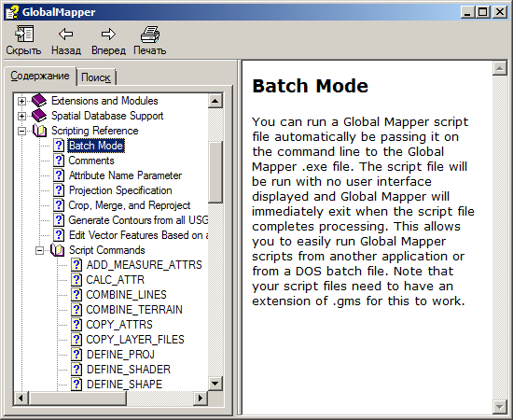Collapse the Script Commands node
513x420 pixels.
pyautogui.click(x=39, y=250)
